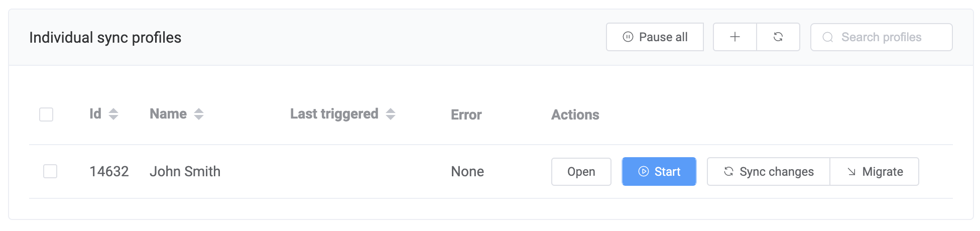Sort by Id using sort arrows
Viewport: 980px width, 231px height.
coord(113,114)
